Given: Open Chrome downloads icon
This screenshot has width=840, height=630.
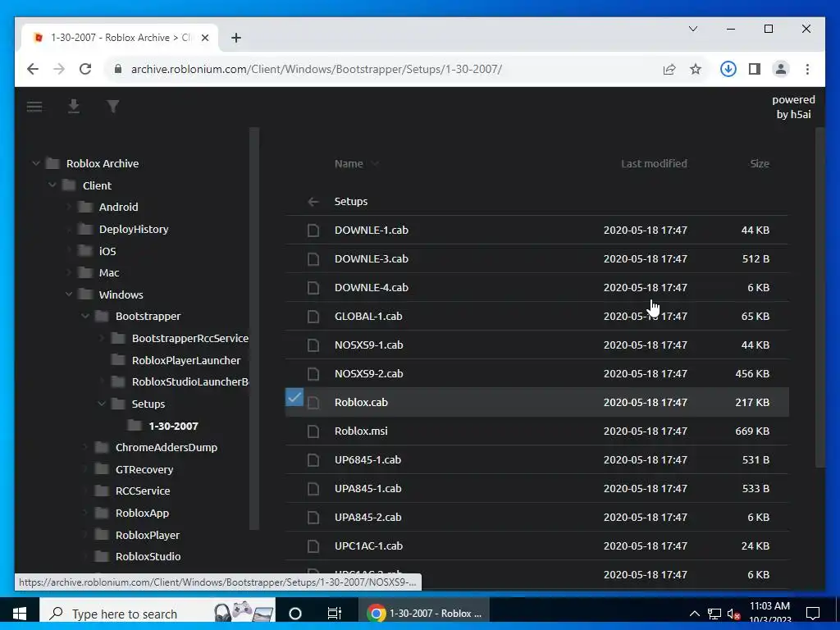Looking at the screenshot, I should click(x=728, y=69).
